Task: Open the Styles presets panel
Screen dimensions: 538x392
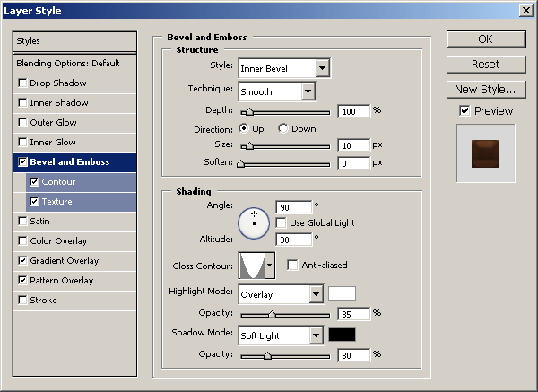Action: coord(74,41)
